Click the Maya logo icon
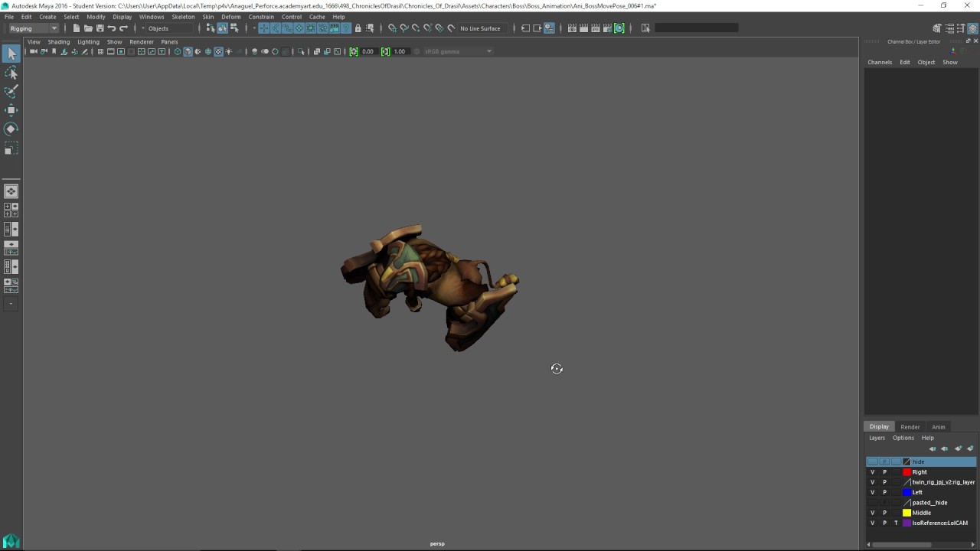Screen dimensions: 980x551 pyautogui.click(x=11, y=541)
